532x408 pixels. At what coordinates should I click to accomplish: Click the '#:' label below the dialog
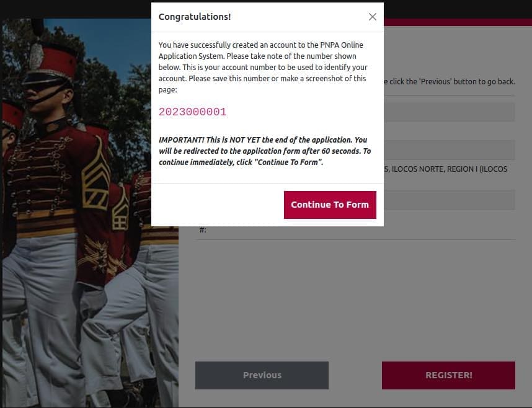203,230
